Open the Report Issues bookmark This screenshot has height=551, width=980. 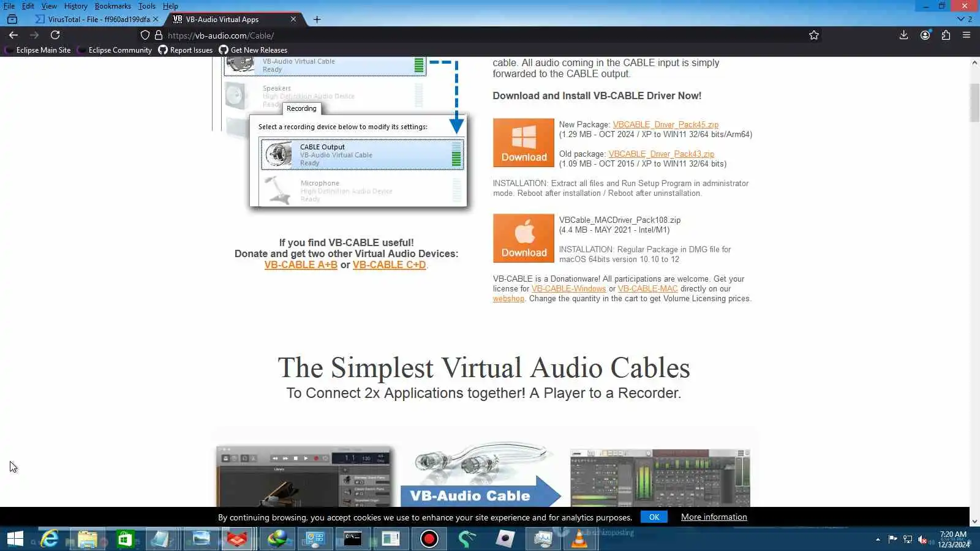(186, 50)
